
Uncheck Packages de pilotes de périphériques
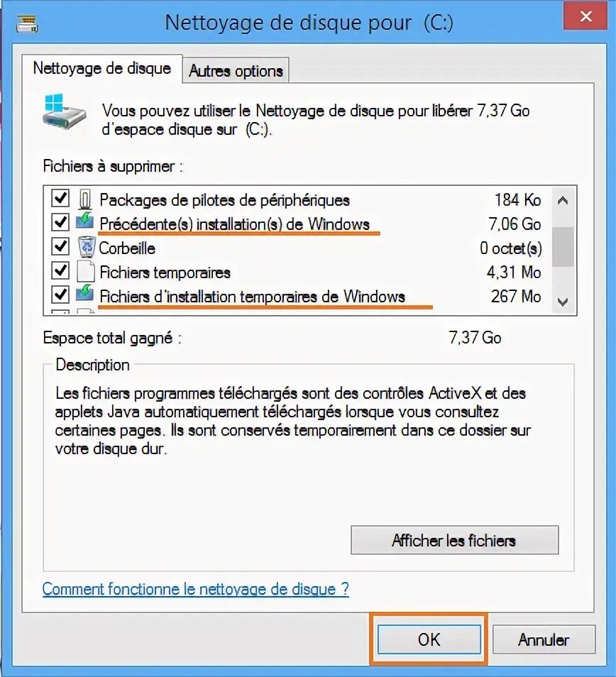[60, 198]
